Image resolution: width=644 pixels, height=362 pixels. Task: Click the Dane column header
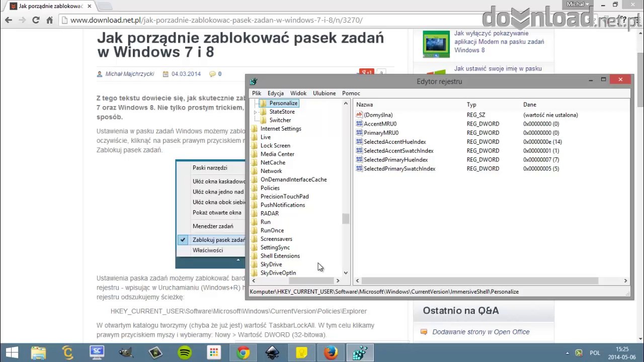pyautogui.click(x=530, y=105)
